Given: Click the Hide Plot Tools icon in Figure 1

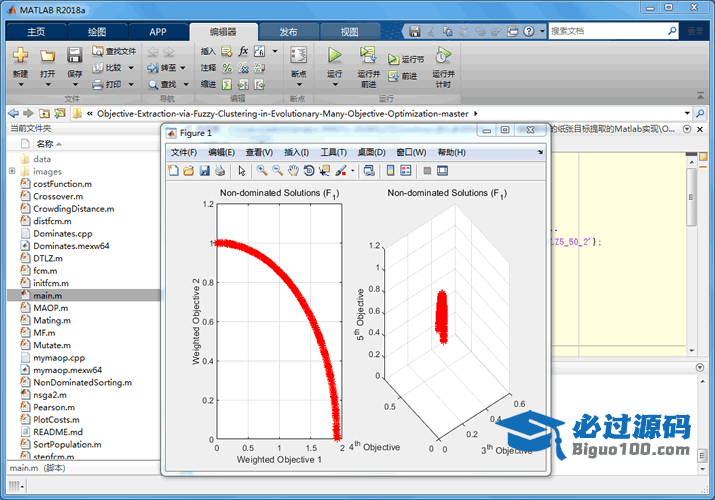Looking at the screenshot, I should point(427,171).
